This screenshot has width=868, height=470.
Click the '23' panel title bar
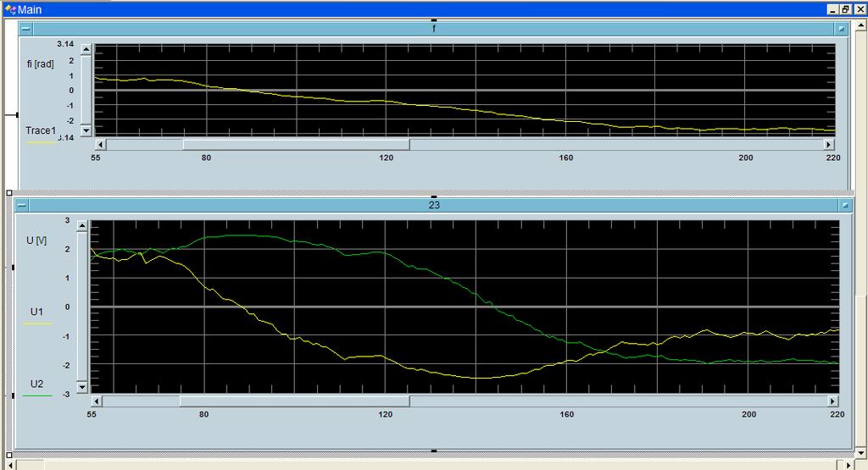[x=434, y=205]
